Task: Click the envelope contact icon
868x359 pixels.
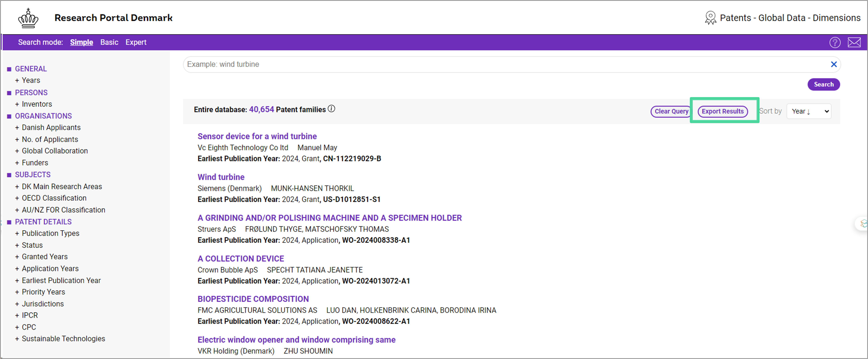Action: click(854, 43)
